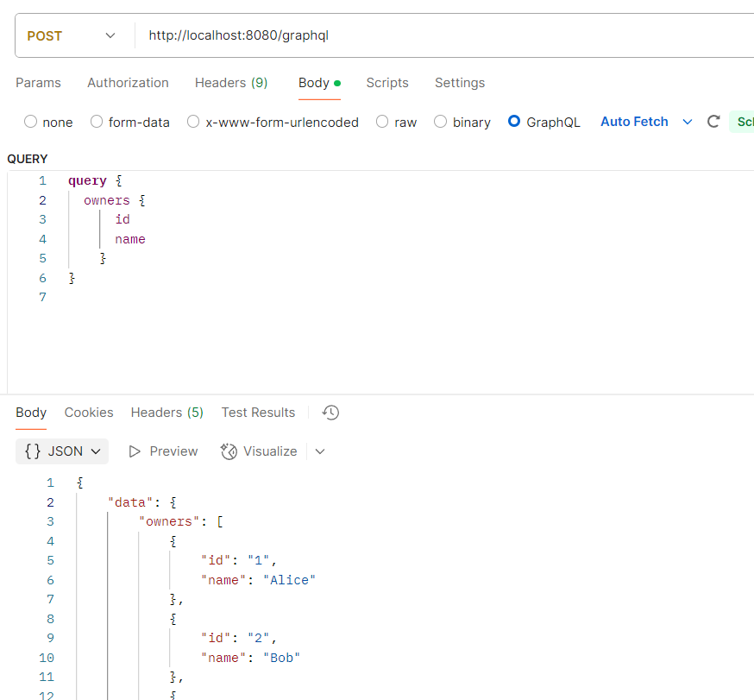Click the Visualize response icon
This screenshot has height=700, width=754.
229,451
